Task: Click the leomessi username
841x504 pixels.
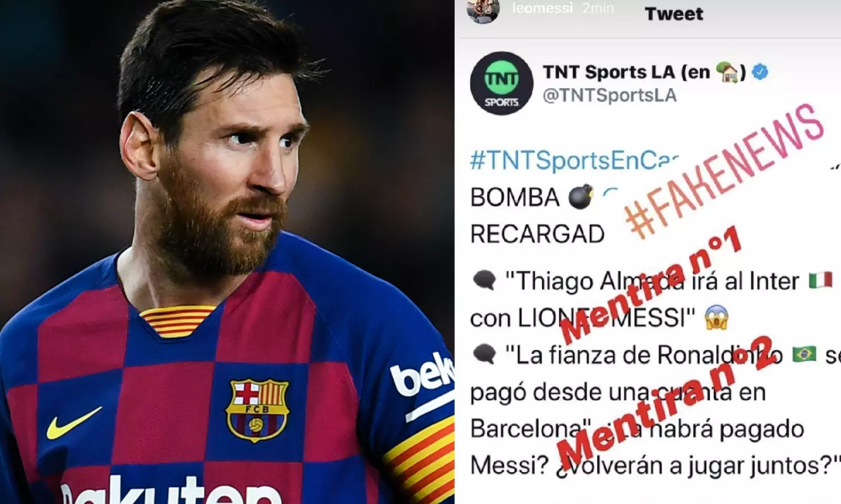Action: tap(543, 8)
